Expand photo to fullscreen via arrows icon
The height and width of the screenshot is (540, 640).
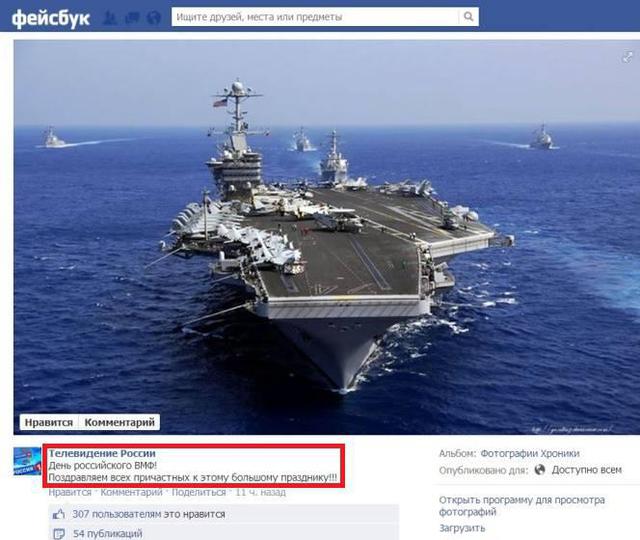[x=627, y=57]
